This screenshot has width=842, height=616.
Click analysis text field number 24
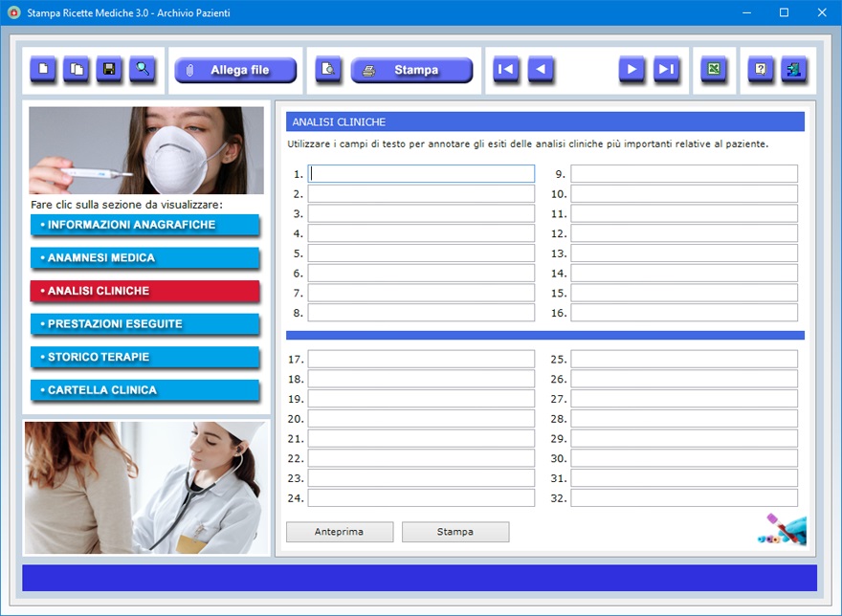tap(421, 497)
